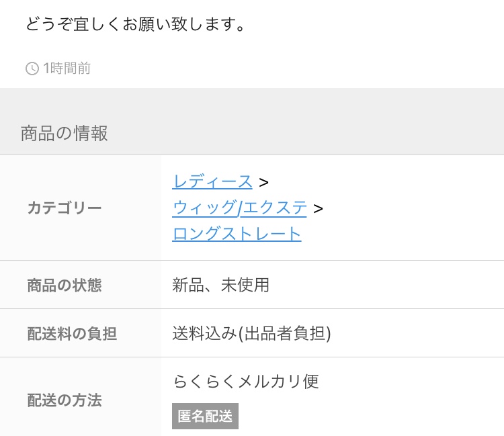Click the カテゴリー row label
504x436 pixels.
point(65,208)
